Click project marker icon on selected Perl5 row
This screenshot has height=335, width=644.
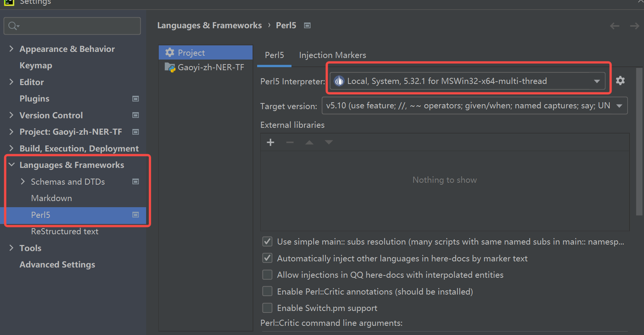[135, 215]
